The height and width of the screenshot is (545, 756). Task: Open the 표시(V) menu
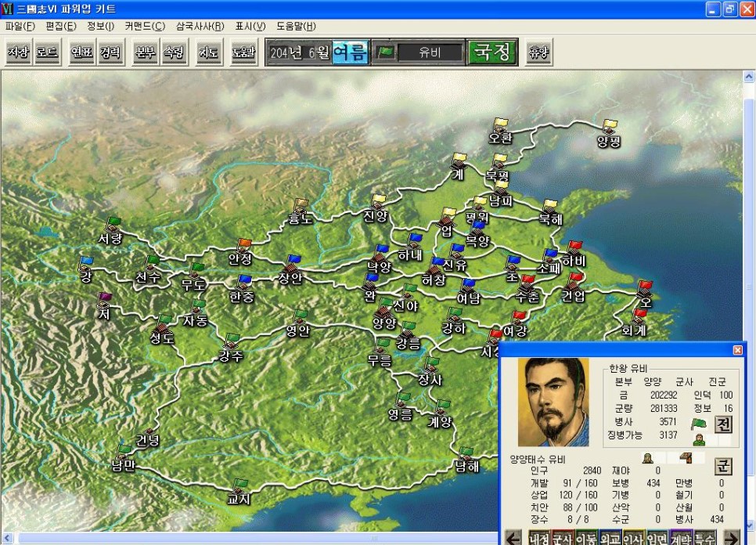(x=250, y=26)
